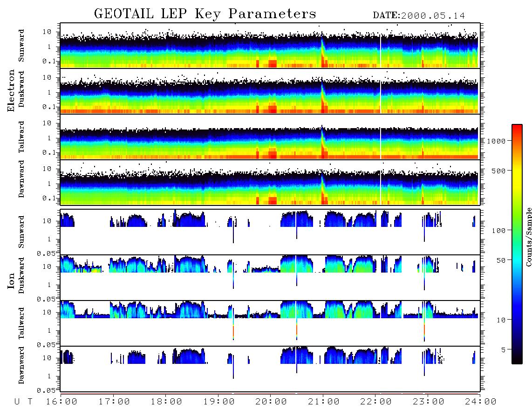Screen dimensions: 532x410
Task: Select the "20:00" time tick label
Action: click(x=271, y=402)
